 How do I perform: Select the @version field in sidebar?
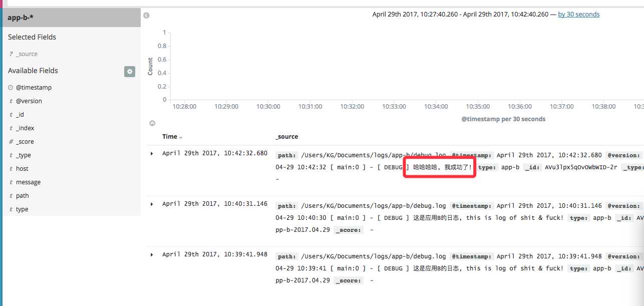coord(29,101)
